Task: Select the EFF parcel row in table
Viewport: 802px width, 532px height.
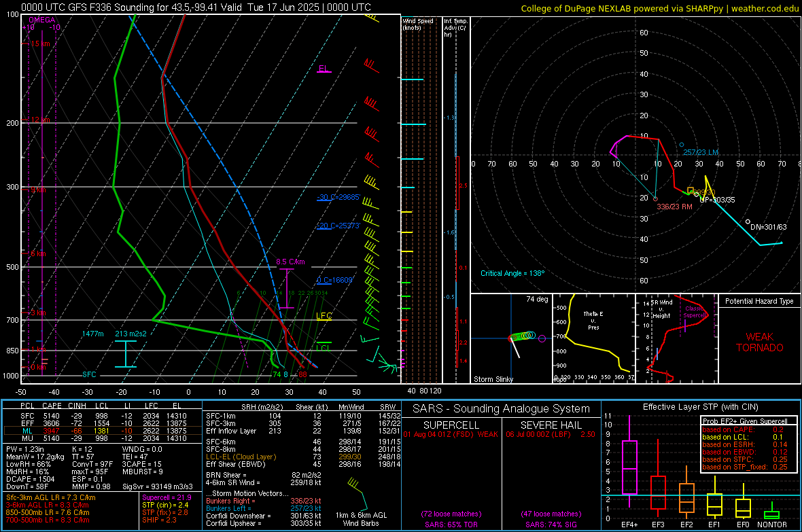Action: coord(103,423)
